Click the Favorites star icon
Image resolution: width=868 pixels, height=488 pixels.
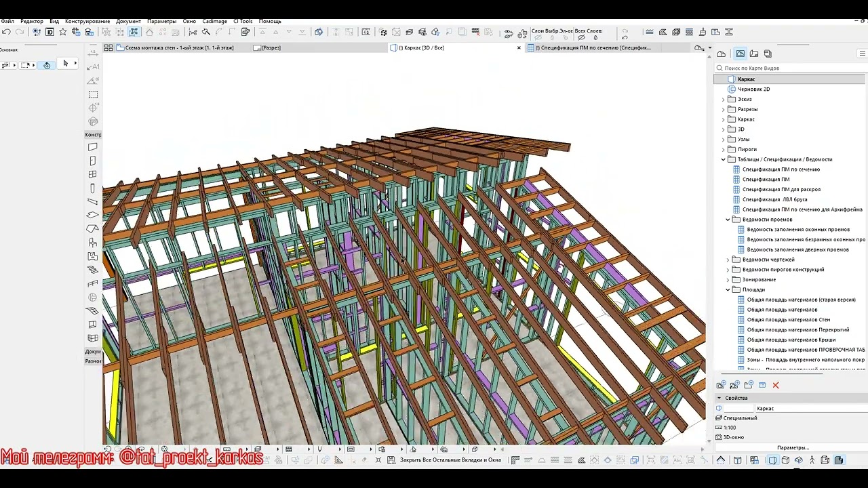pos(63,32)
